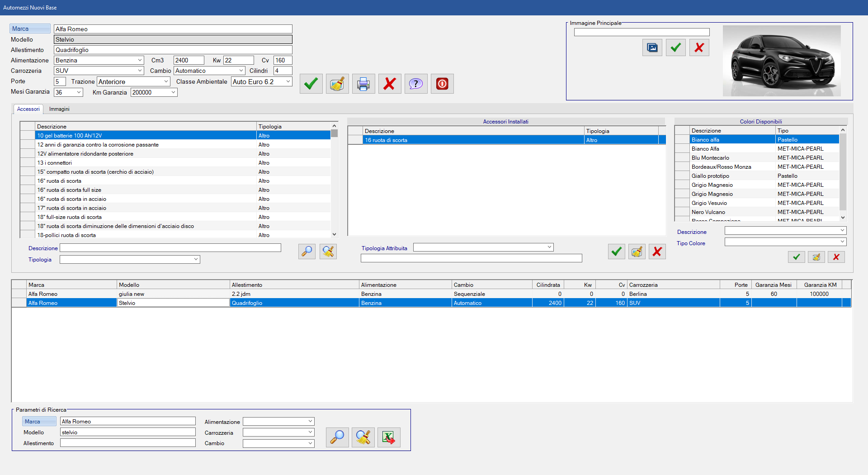Clear installed accessory fields broom icon
Viewport: 868px width, 475px height.
637,251
